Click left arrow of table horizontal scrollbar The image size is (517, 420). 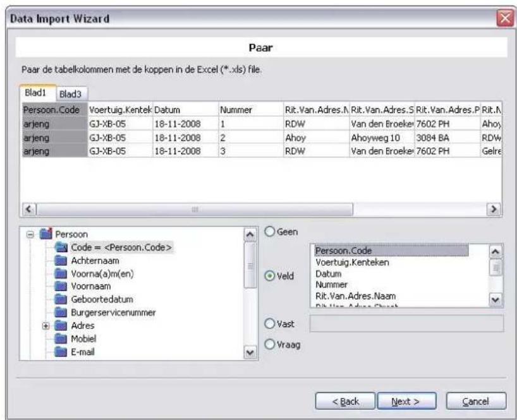click(29, 209)
